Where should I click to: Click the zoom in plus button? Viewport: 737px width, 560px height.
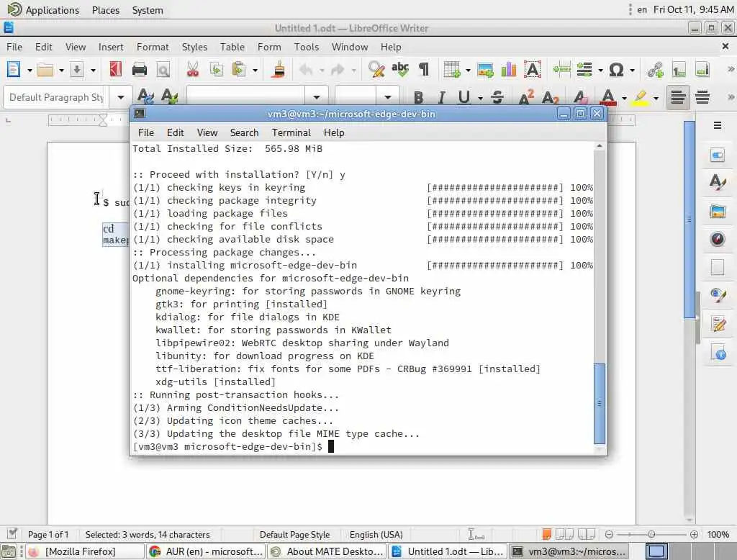coord(694,534)
